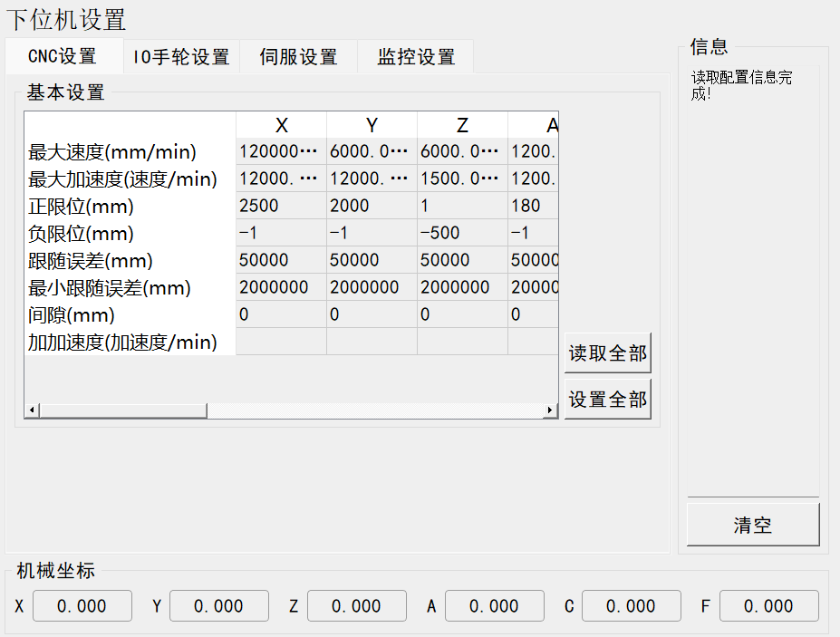Screen dimensions: 840x637
Task: Click the Z axis 负限位 cell -500
Action: 462,233
